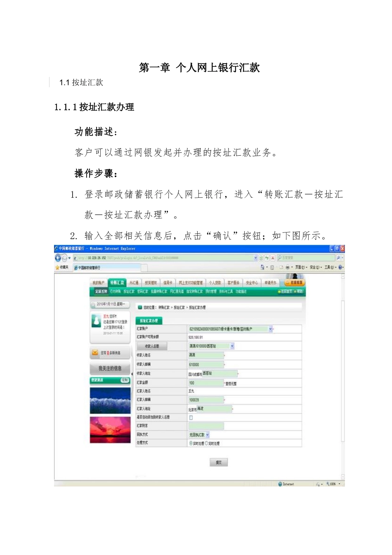Click the 汇款金额 field showing 100

[x=206, y=383]
